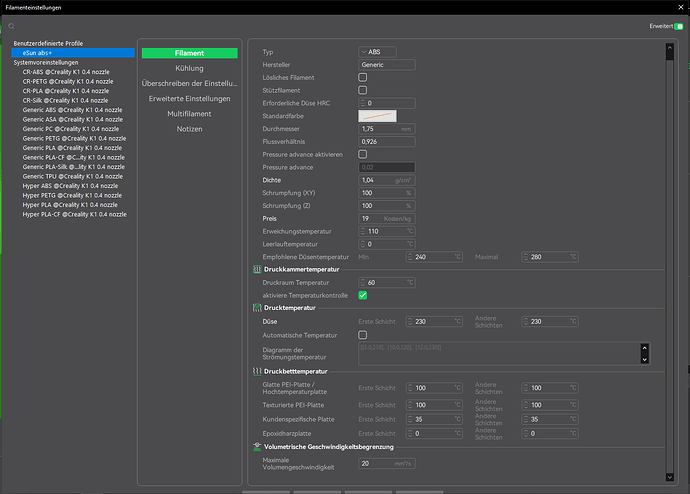The image size is (690, 494).
Task: Click the settings panel scroll-down arrow
Action: click(670, 477)
